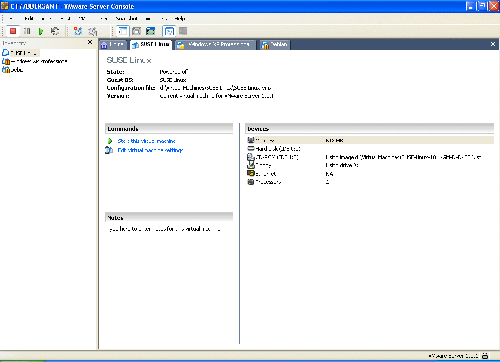
Task: Click the red Power Off toolbar button
Action: tap(13, 31)
